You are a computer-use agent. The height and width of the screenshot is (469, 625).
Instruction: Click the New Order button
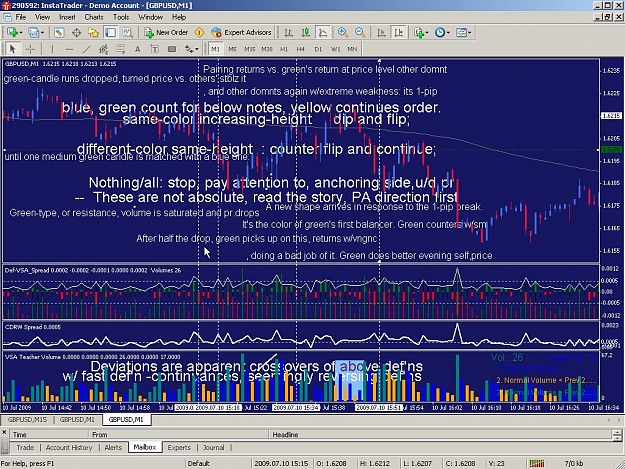(x=166, y=32)
